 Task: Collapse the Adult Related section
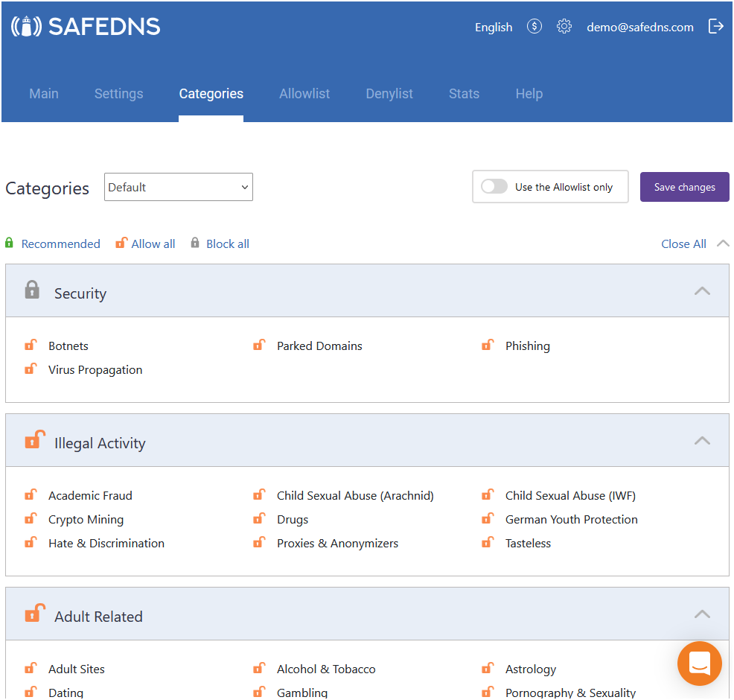coord(701,614)
